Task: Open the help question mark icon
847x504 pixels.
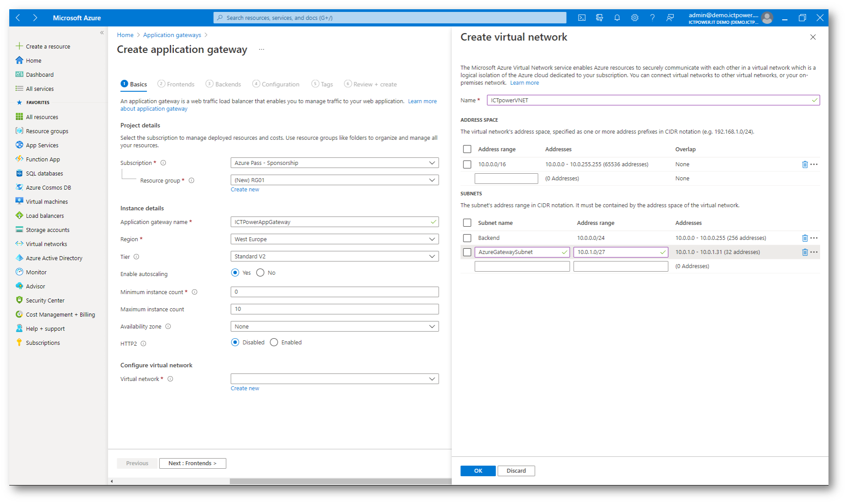Action: 652,18
